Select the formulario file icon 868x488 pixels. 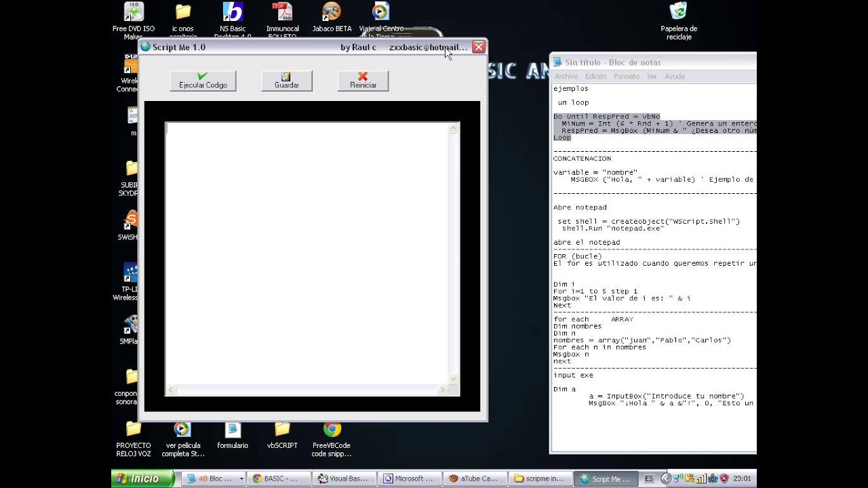[x=233, y=435]
